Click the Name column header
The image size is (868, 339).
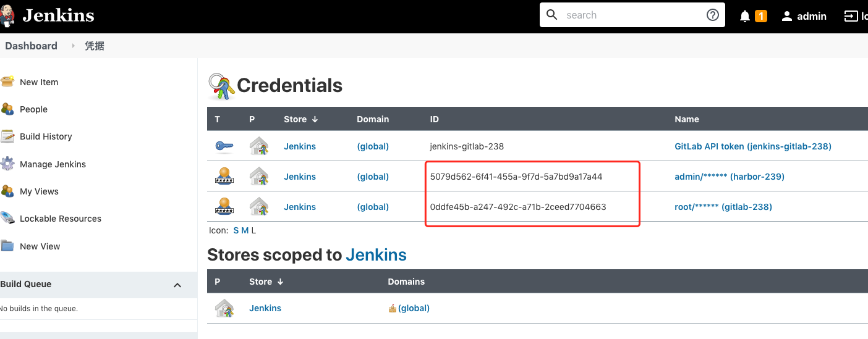[x=687, y=119]
